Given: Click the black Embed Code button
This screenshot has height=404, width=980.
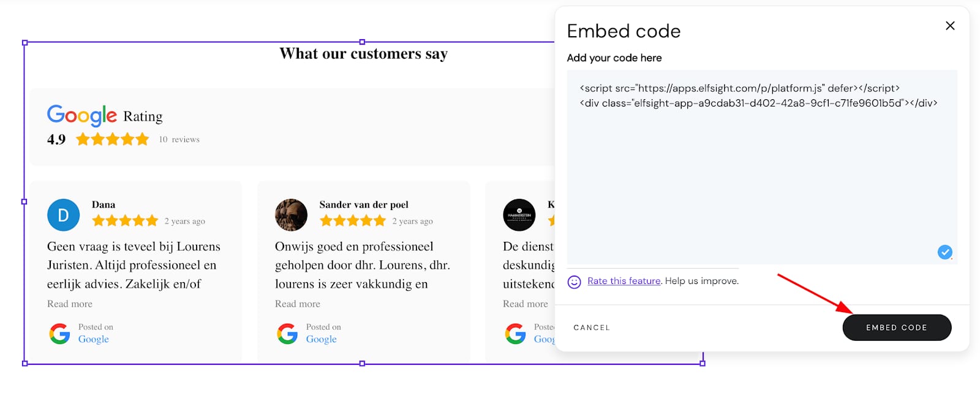Looking at the screenshot, I should tap(897, 327).
